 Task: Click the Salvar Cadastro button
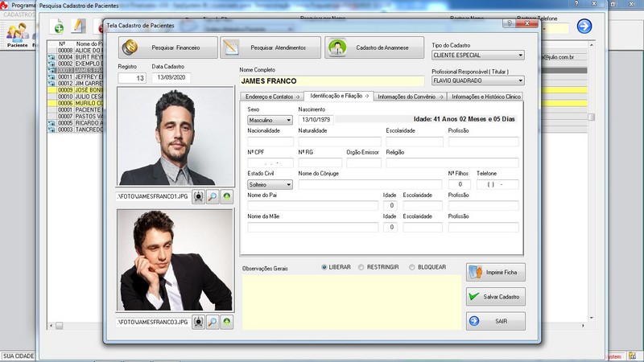click(496, 297)
